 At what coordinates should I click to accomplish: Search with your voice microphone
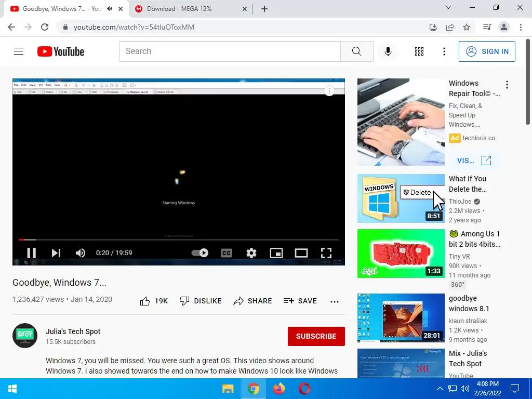388,51
